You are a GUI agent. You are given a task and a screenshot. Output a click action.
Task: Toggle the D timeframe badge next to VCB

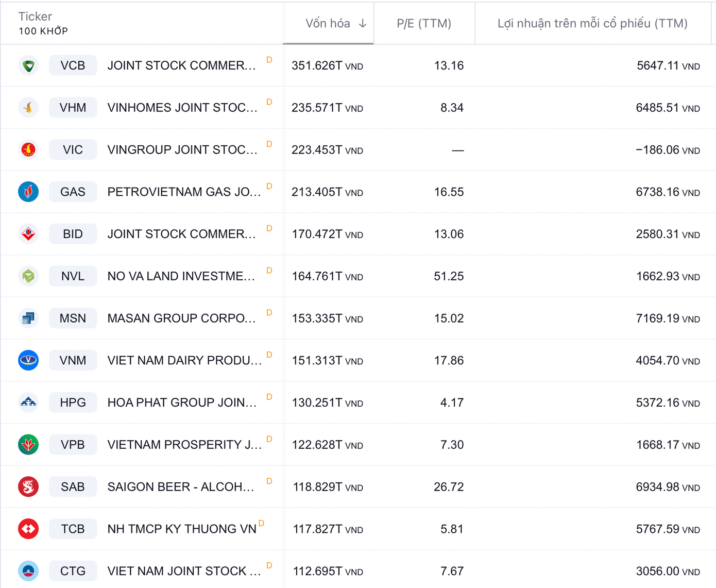tap(268, 60)
